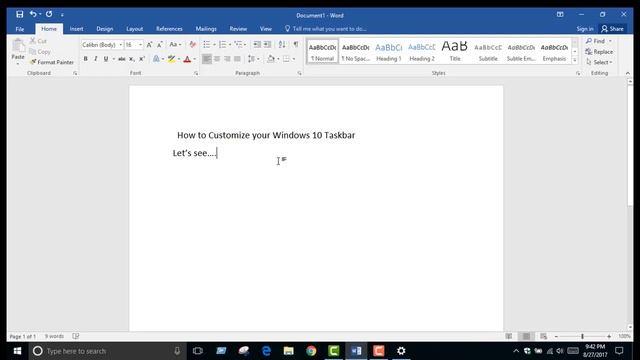Switch to the Review tab
Image resolution: width=640 pixels, height=360 pixels.
click(x=238, y=29)
